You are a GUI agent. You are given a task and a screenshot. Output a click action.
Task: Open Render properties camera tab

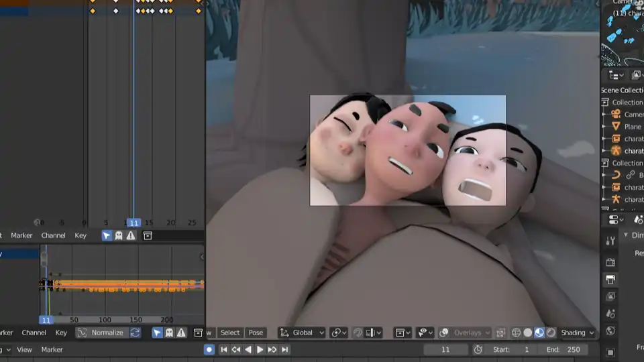610,262
